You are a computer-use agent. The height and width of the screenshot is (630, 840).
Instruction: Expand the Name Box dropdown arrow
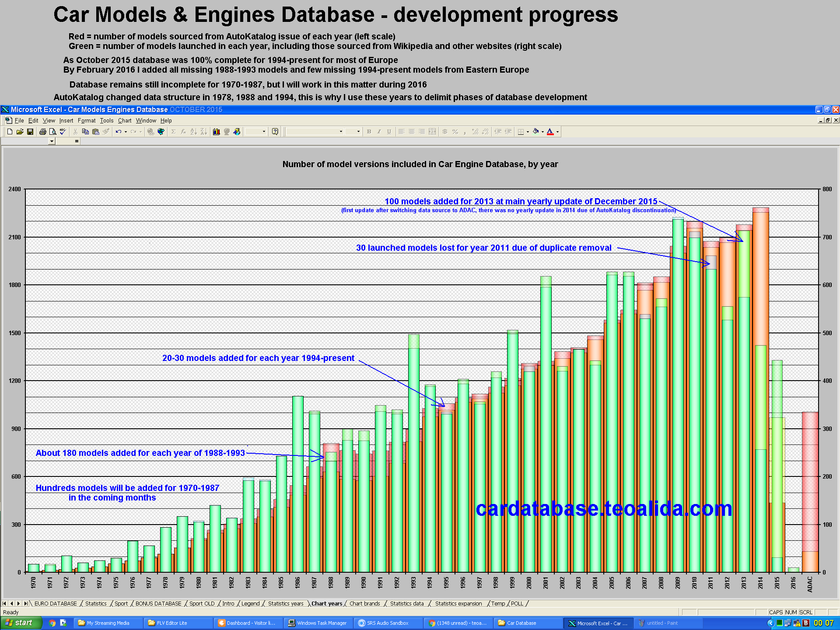click(52, 141)
